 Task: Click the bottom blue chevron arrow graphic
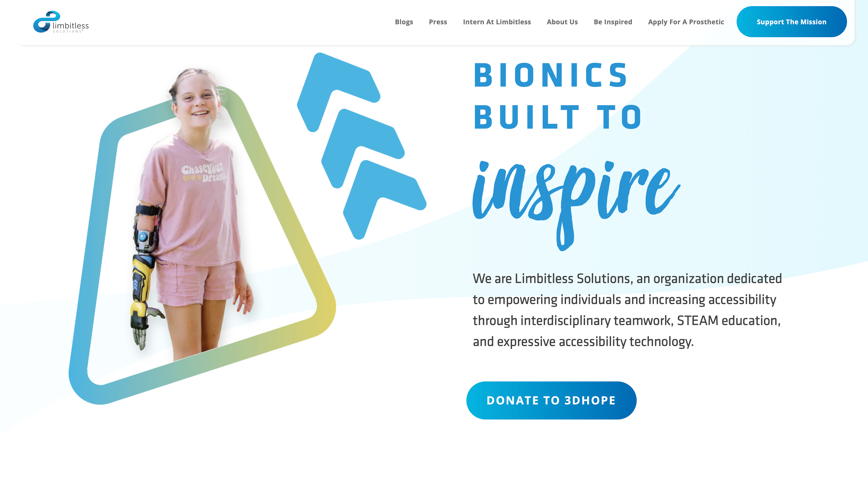(x=384, y=199)
